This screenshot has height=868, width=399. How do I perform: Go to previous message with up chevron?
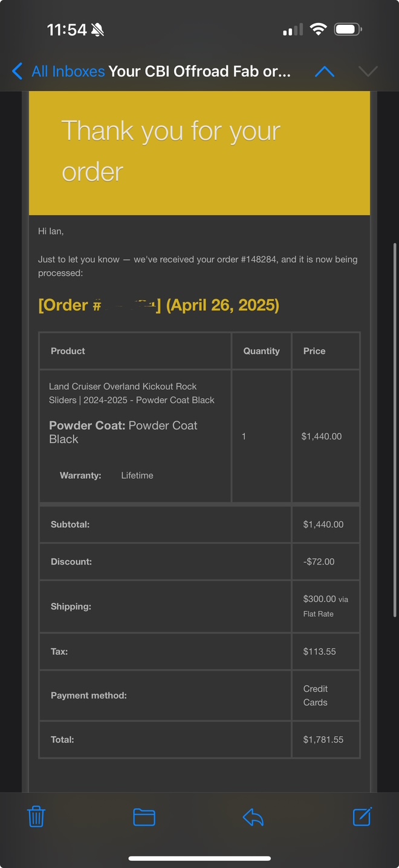(325, 71)
